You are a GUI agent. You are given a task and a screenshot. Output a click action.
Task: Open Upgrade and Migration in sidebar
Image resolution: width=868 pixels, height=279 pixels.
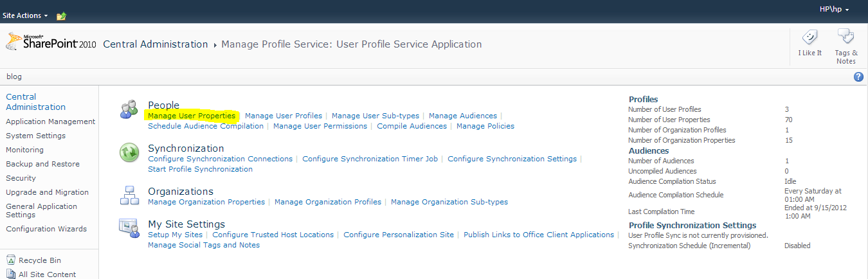pyautogui.click(x=47, y=192)
